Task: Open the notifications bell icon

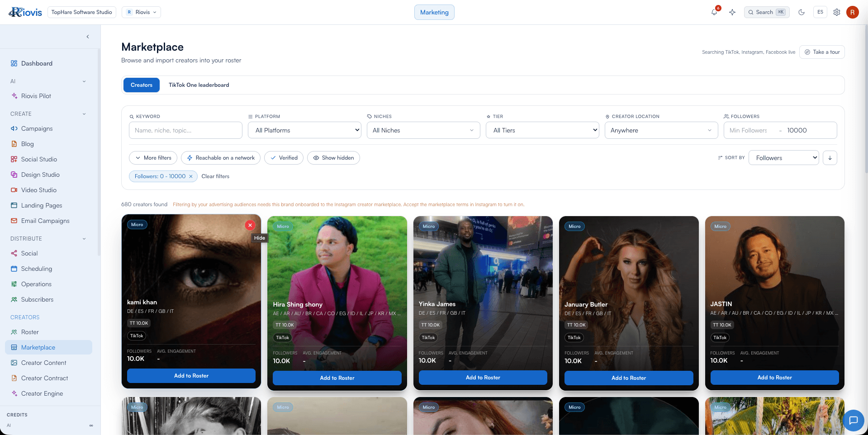Action: click(x=714, y=12)
